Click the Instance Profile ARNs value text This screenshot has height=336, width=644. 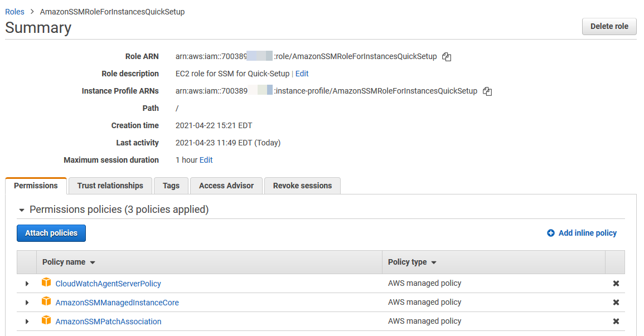click(326, 91)
